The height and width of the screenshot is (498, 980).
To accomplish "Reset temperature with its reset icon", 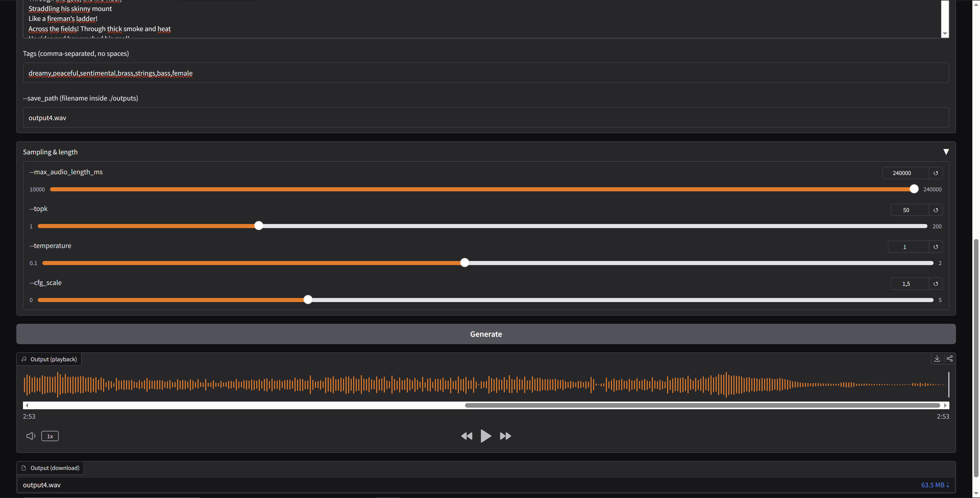I will (x=936, y=247).
